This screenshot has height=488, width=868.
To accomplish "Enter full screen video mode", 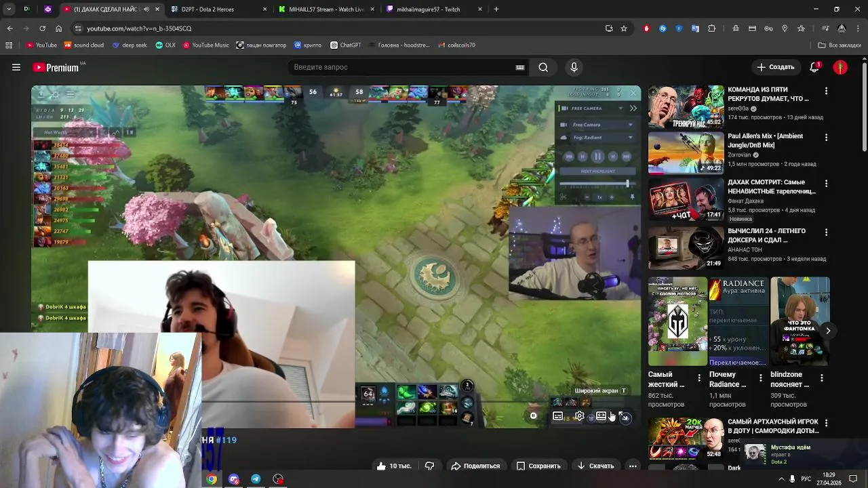I will pos(625,417).
